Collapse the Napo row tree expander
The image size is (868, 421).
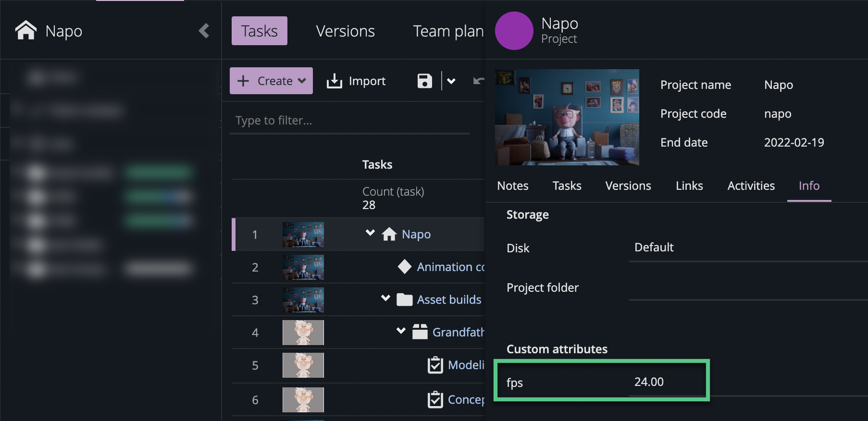tap(370, 233)
